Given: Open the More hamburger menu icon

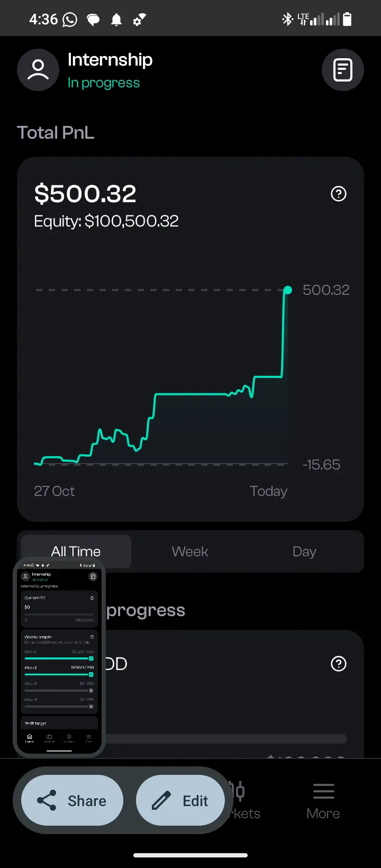Looking at the screenshot, I should coord(323,791).
